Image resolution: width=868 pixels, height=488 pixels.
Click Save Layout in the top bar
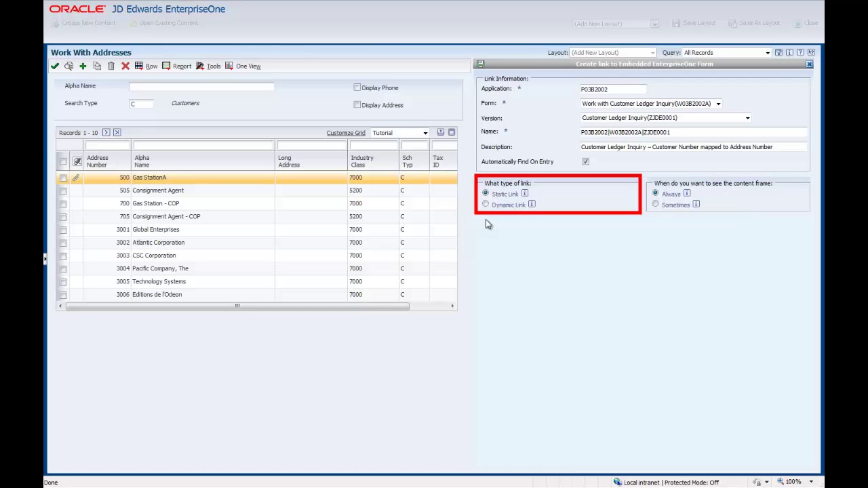point(694,23)
